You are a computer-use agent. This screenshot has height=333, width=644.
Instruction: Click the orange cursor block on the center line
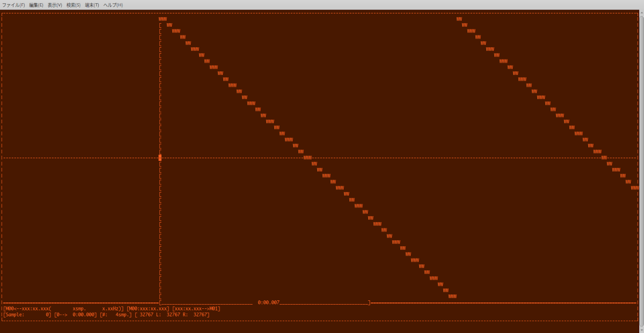[x=160, y=158]
